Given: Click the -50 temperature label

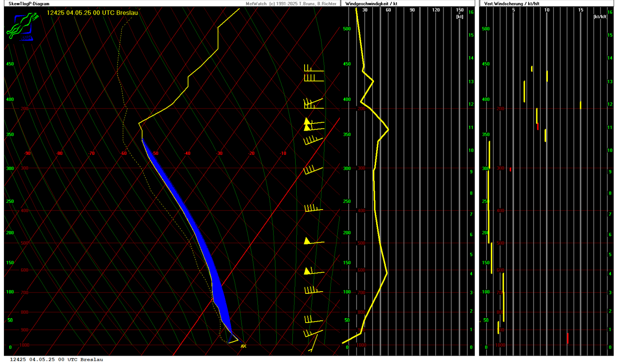Looking at the screenshot, I should coord(155,154).
